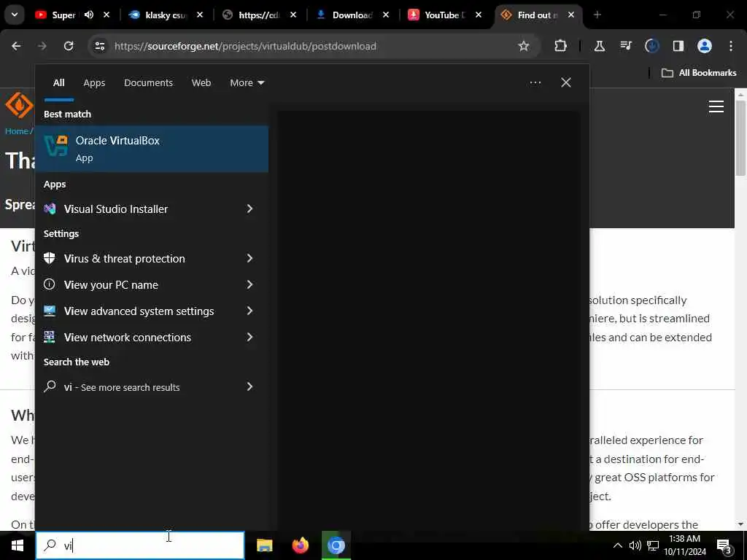Open the Windows Start menu
Image resolution: width=747 pixels, height=560 pixels.
[18, 545]
